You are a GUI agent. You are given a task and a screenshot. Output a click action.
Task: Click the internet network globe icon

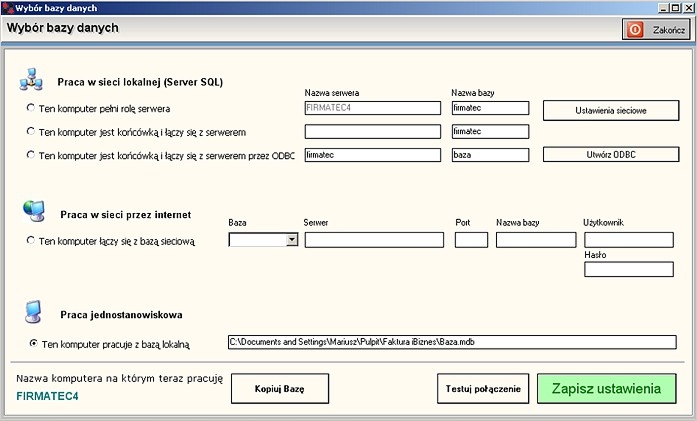pos(33,211)
